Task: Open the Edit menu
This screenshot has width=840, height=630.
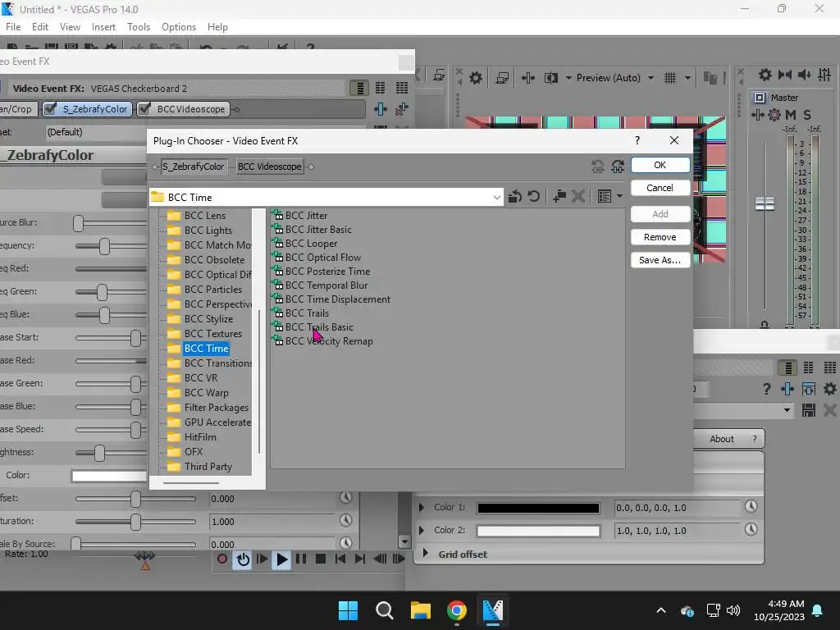Action: (40, 27)
